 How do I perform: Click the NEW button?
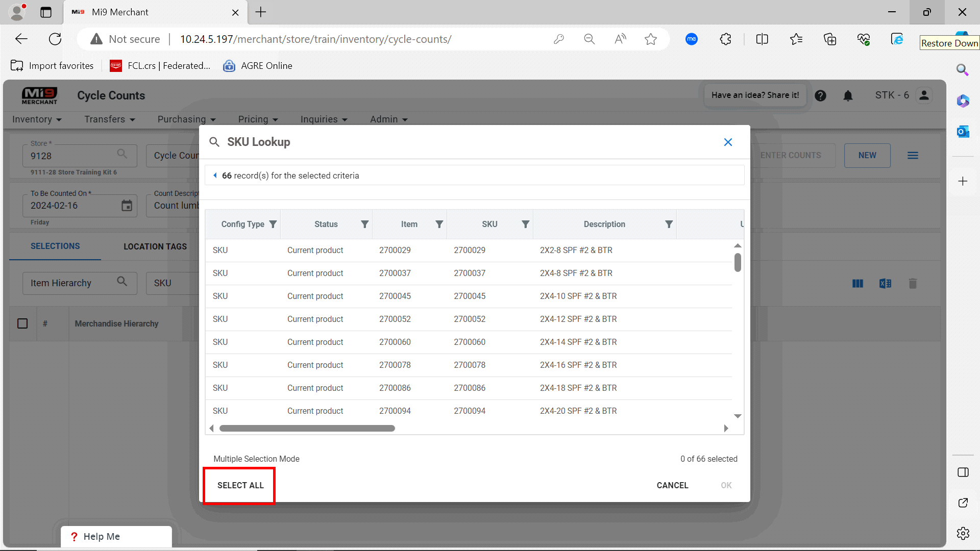point(867,156)
